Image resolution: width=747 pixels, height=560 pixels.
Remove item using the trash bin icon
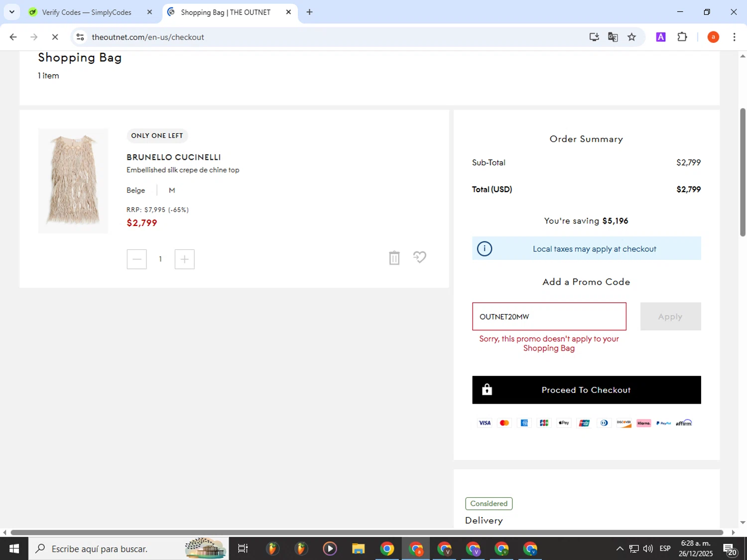click(394, 257)
